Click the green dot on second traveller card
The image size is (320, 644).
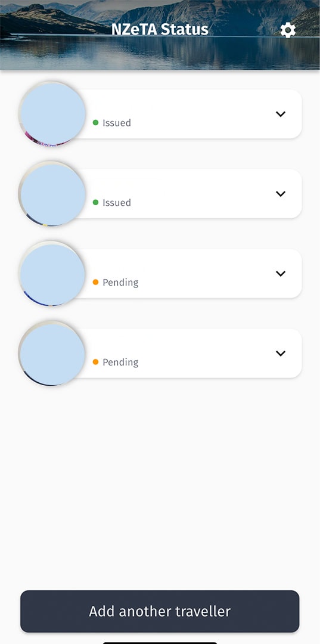[95, 202]
